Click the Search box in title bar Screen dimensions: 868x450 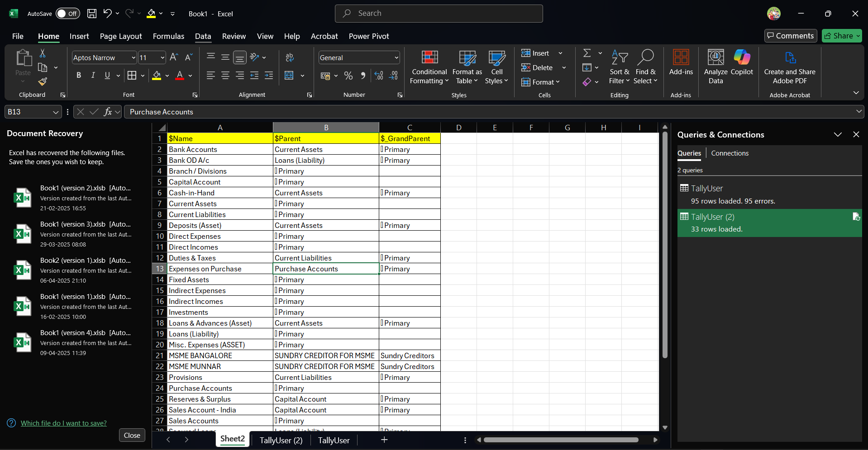[x=439, y=14]
